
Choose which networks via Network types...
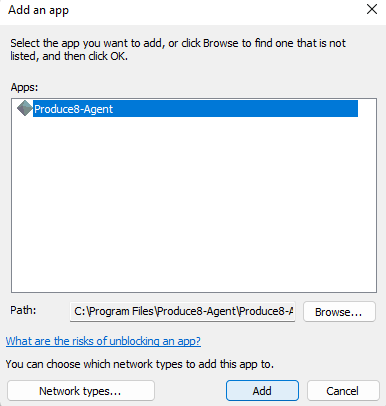point(81,391)
